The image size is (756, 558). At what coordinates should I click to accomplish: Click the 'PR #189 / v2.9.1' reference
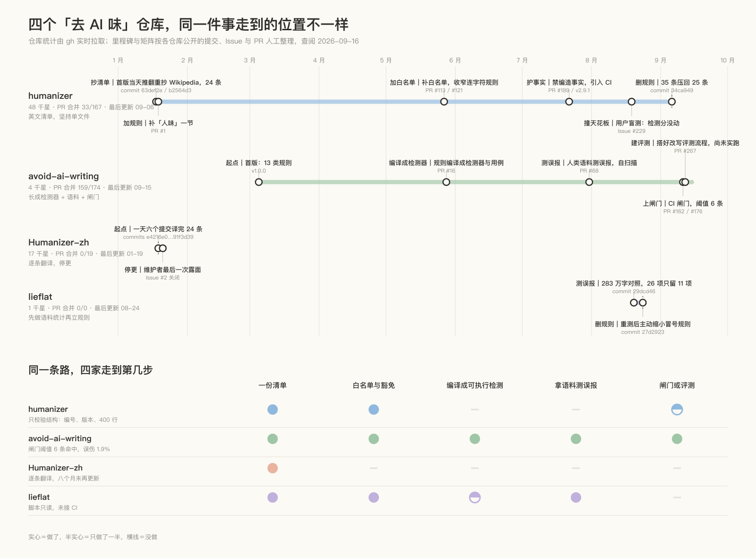click(569, 90)
